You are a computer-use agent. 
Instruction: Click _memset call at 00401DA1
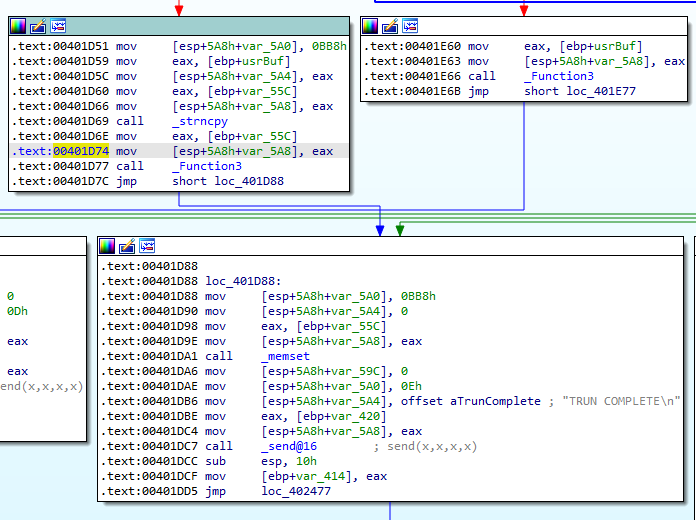(x=285, y=356)
